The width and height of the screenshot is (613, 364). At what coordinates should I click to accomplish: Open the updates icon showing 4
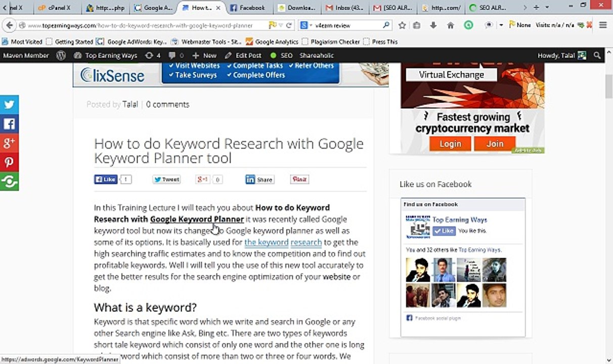152,56
